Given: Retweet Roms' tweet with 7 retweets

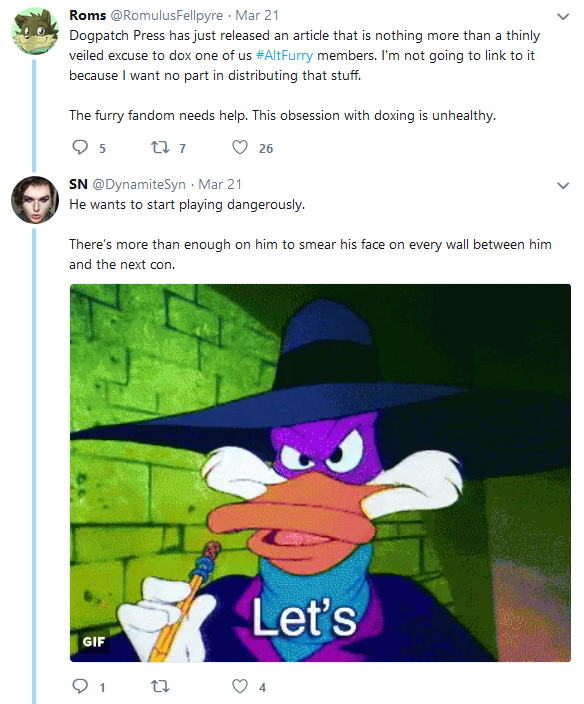Looking at the screenshot, I should click(159, 147).
